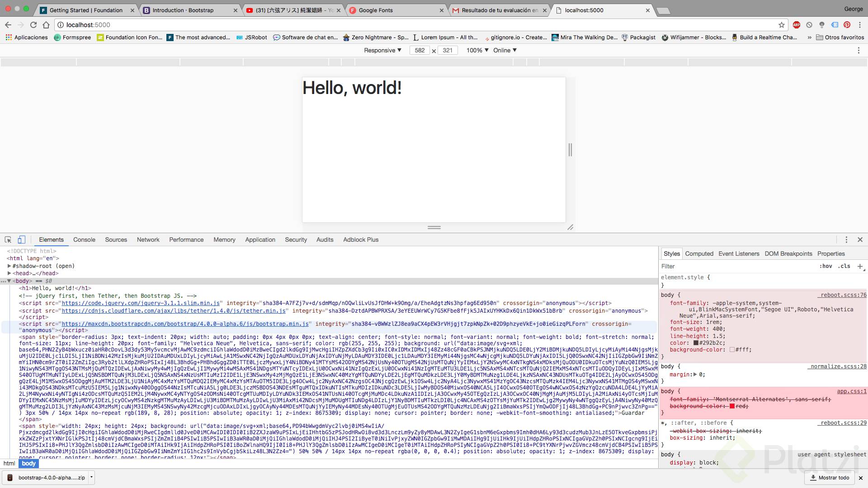Open the Online throttling dropdown

tap(505, 50)
